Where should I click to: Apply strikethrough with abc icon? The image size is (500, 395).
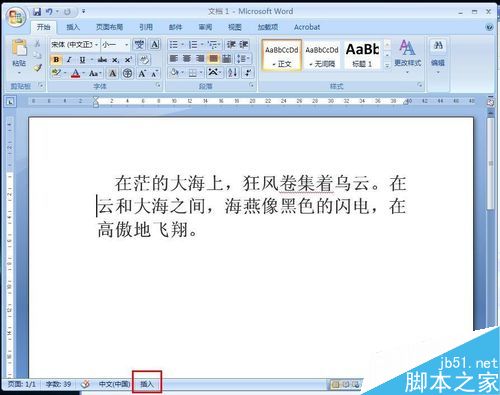pyautogui.click(x=102, y=60)
